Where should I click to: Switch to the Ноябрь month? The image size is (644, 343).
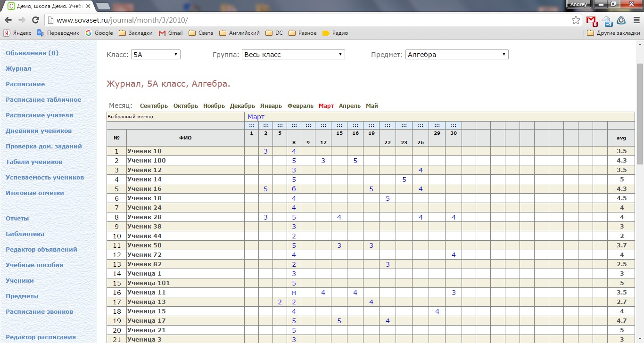(x=214, y=106)
